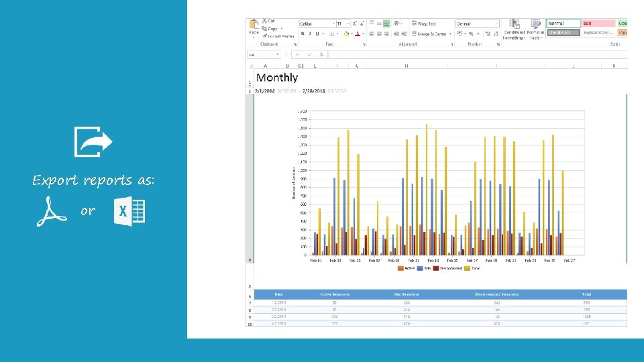The height and width of the screenshot is (362, 644).
Task: Open the Borders dropdown arrow
Action: [x=337, y=34]
